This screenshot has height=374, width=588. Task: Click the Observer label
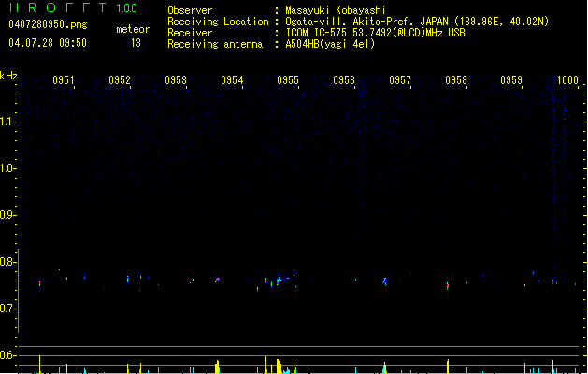pyautogui.click(x=190, y=10)
